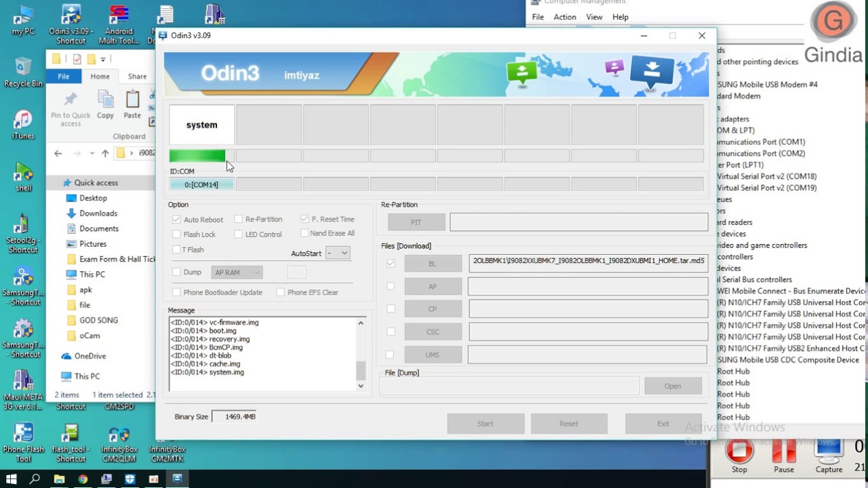Open the recent locations chevron in File Explorer

[92, 153]
